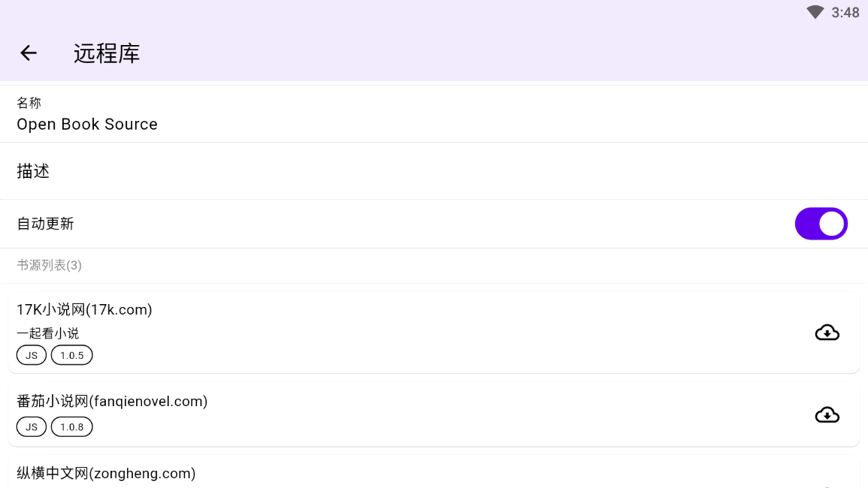Tap the JS tag under 17K小说网
868x488 pixels.
point(32,355)
